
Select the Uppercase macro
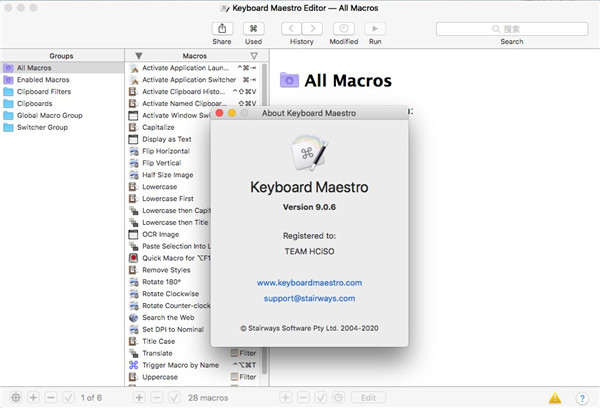click(194, 377)
